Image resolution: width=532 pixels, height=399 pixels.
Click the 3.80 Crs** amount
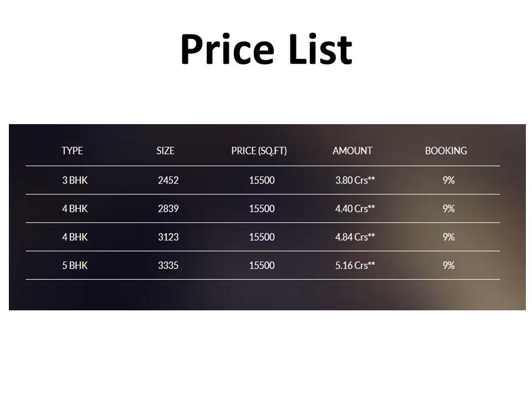tap(355, 180)
